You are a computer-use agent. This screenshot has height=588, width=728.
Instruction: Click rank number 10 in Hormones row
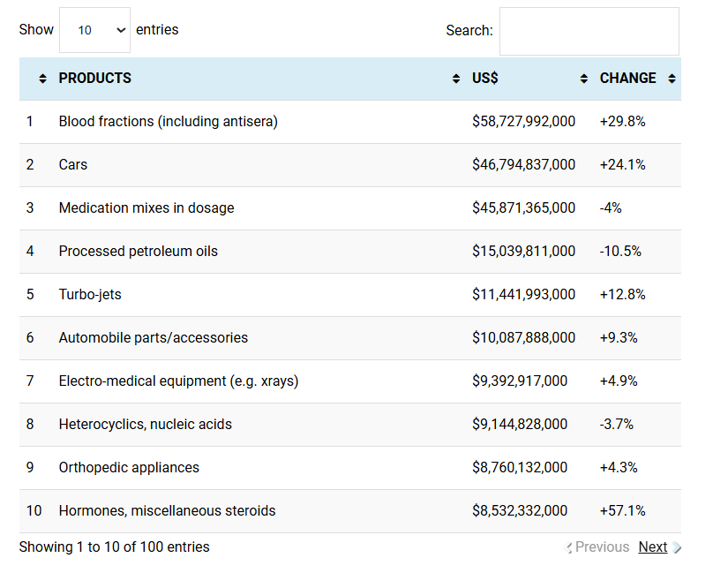coord(34,510)
